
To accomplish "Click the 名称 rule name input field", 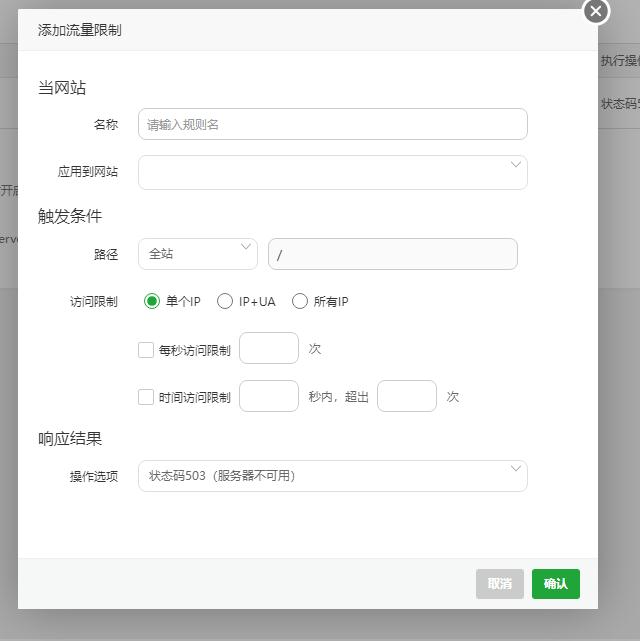I will coord(333,124).
